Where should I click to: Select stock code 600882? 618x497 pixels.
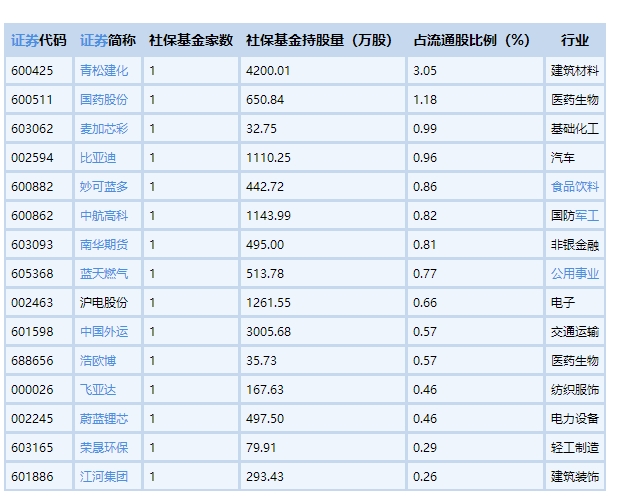(x=32, y=187)
